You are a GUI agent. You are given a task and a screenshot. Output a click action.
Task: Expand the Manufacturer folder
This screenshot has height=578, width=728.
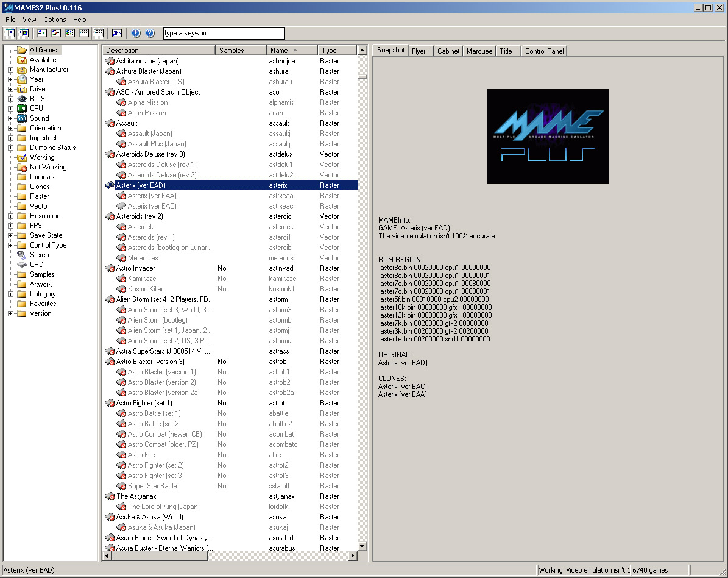(11, 70)
